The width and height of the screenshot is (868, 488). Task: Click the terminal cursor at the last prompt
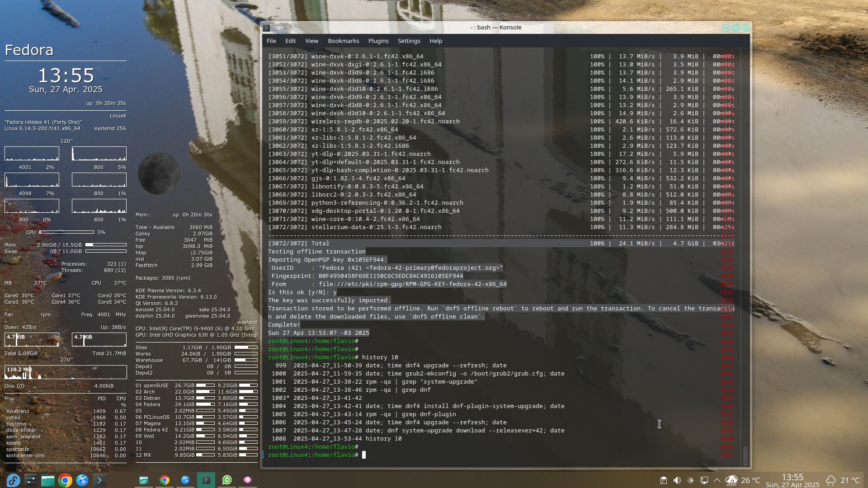(x=364, y=455)
